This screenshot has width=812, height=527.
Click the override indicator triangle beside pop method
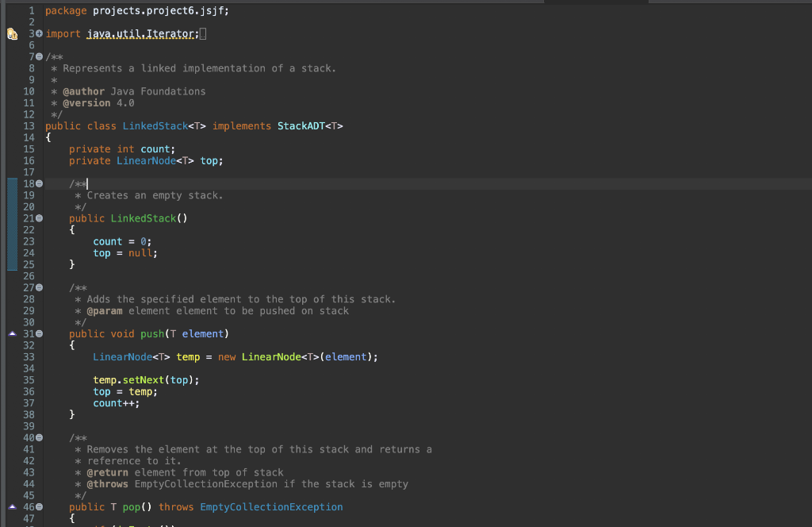13,507
